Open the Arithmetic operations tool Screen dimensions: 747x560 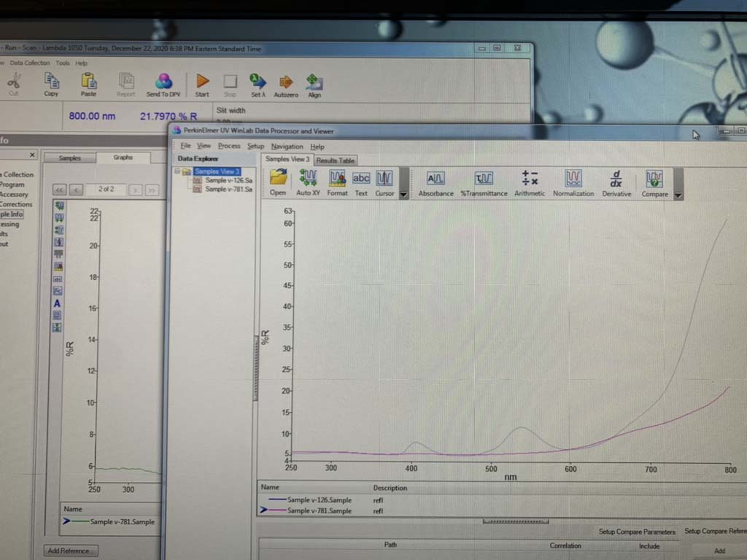530,182
